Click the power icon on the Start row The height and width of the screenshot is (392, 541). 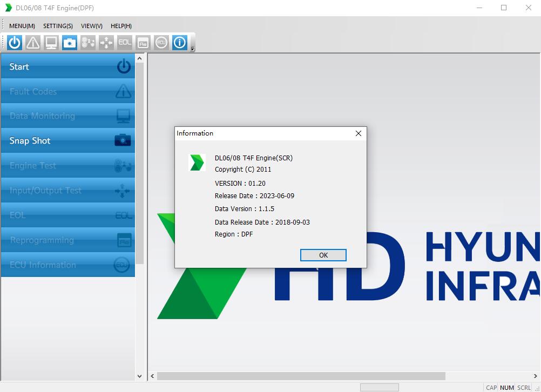coord(124,66)
